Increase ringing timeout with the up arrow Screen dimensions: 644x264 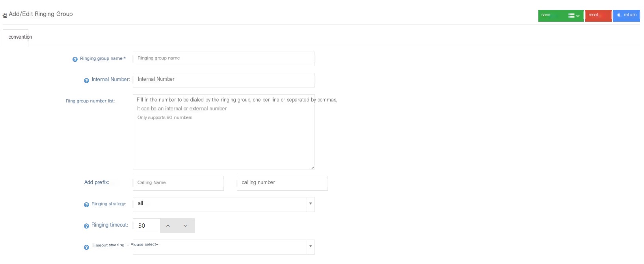pos(168,226)
